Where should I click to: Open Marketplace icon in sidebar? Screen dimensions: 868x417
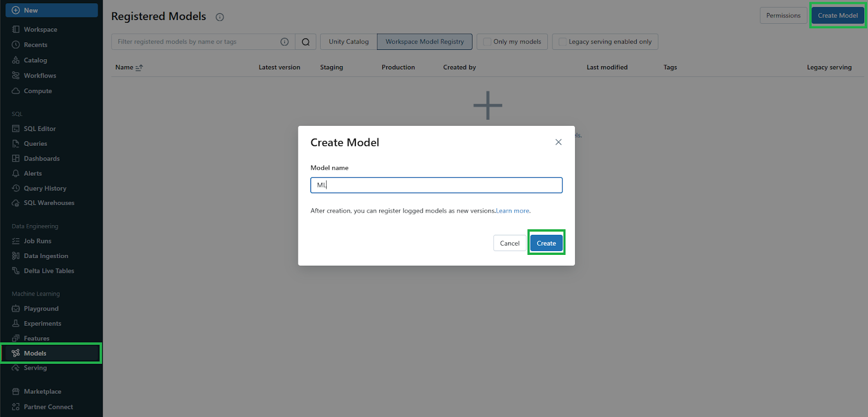[x=16, y=392]
